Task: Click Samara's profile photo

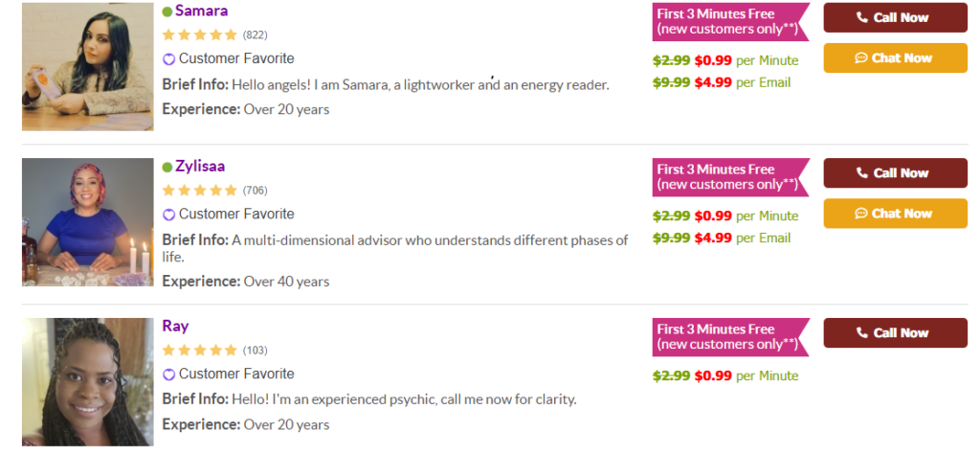Action: [x=87, y=66]
